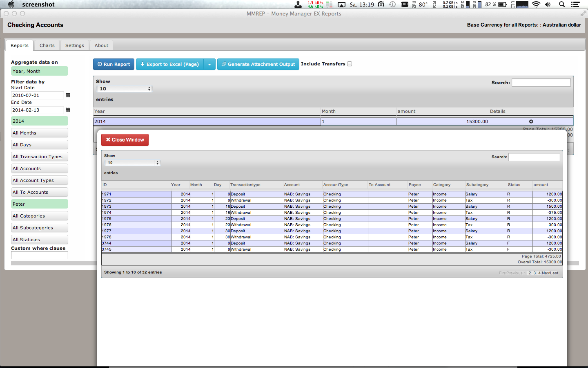The height and width of the screenshot is (368, 588).
Task: Open the Export to Excel dropdown arrow
Action: (209, 64)
